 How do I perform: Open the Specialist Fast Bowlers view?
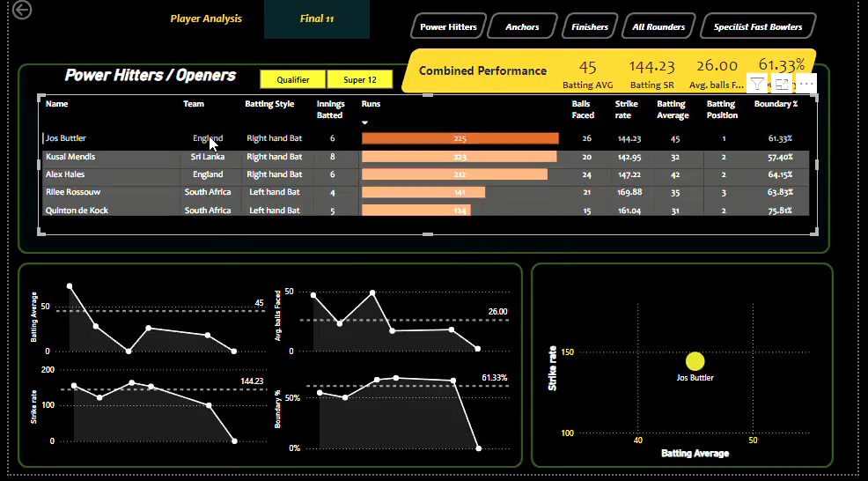(758, 27)
